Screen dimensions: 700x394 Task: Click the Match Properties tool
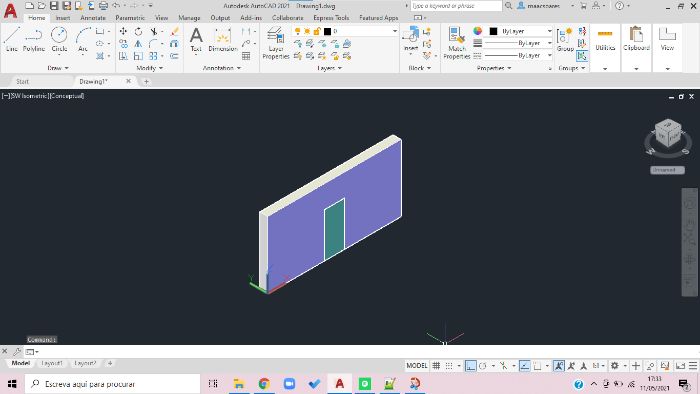pos(457,43)
